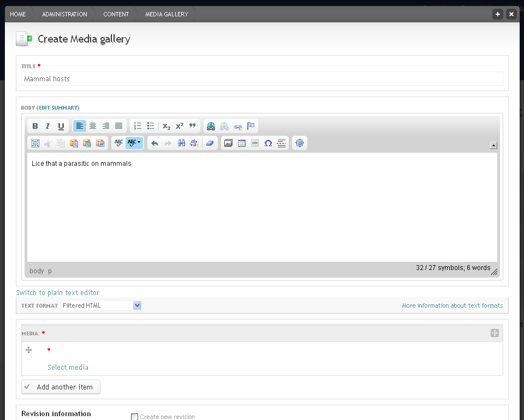Click the plus button in overlay header
This screenshot has width=524, height=420.
tap(498, 14)
